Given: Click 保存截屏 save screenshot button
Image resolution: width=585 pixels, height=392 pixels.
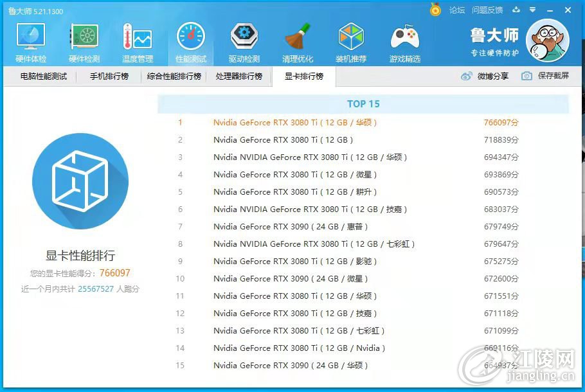Looking at the screenshot, I should coord(545,76).
